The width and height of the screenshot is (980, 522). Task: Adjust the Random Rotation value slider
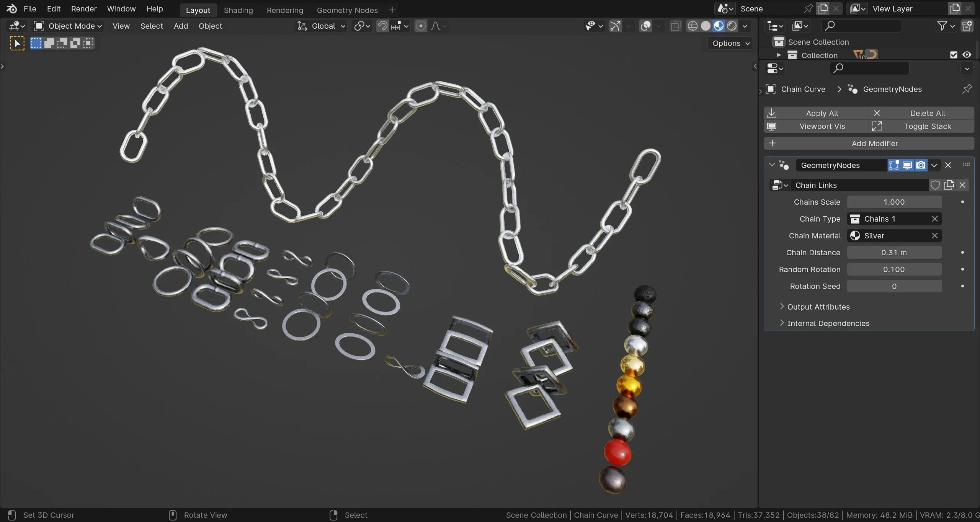coord(894,269)
